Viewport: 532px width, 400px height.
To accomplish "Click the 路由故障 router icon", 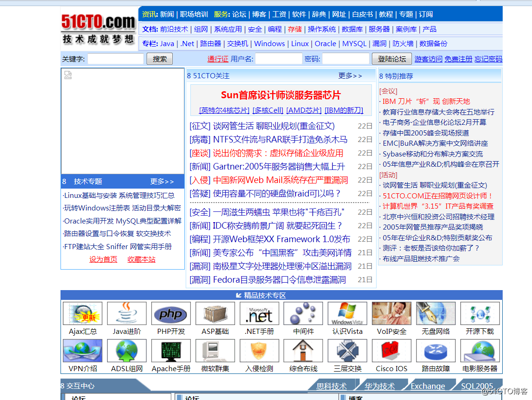I will (436, 351).
